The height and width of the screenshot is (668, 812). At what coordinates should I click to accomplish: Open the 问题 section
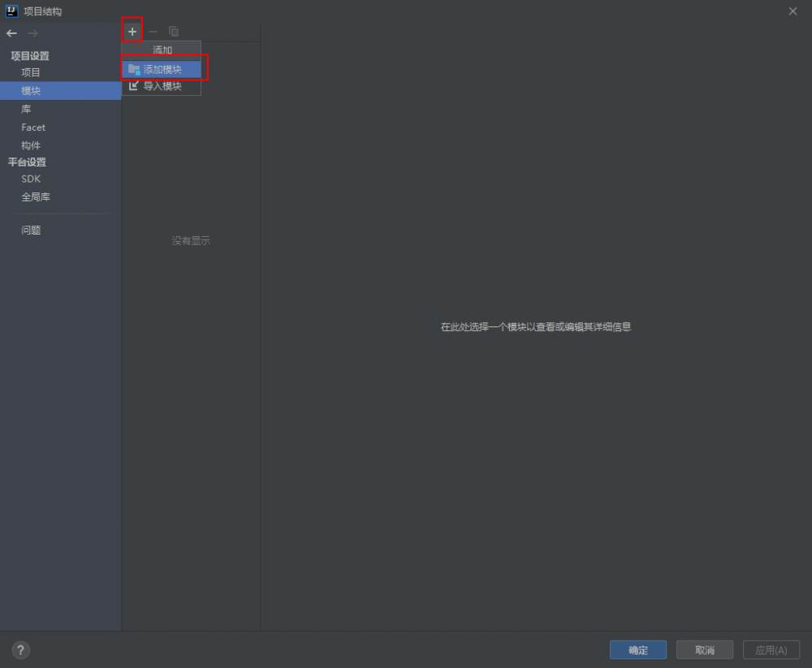31,230
